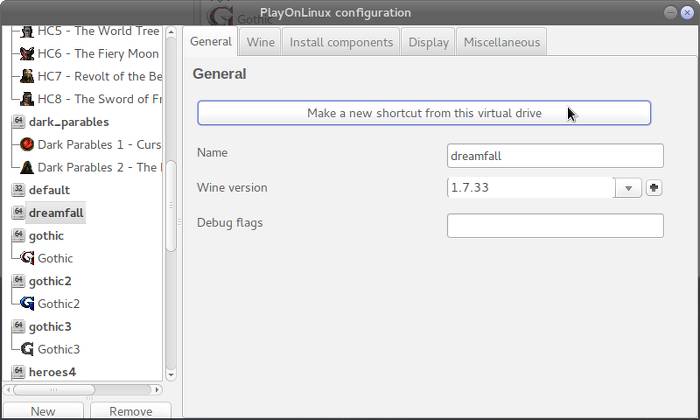700x420 pixels.
Task: Click the Gothic2 blue G icon
Action: (x=27, y=304)
